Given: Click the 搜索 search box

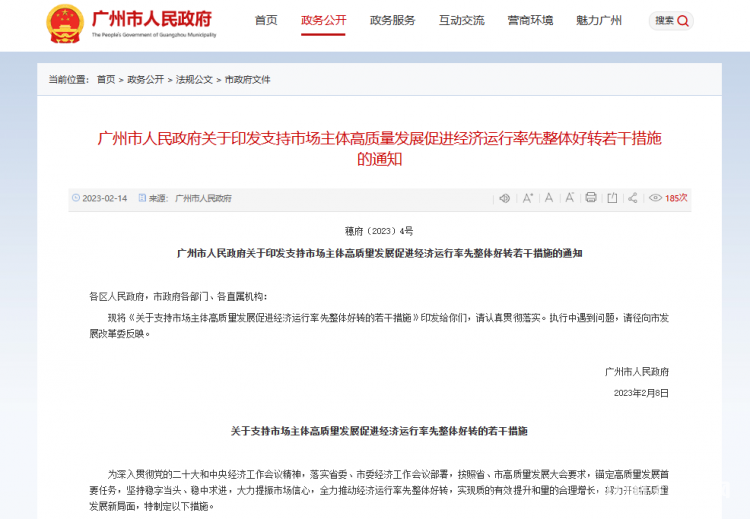Looking at the screenshot, I should (671, 21).
